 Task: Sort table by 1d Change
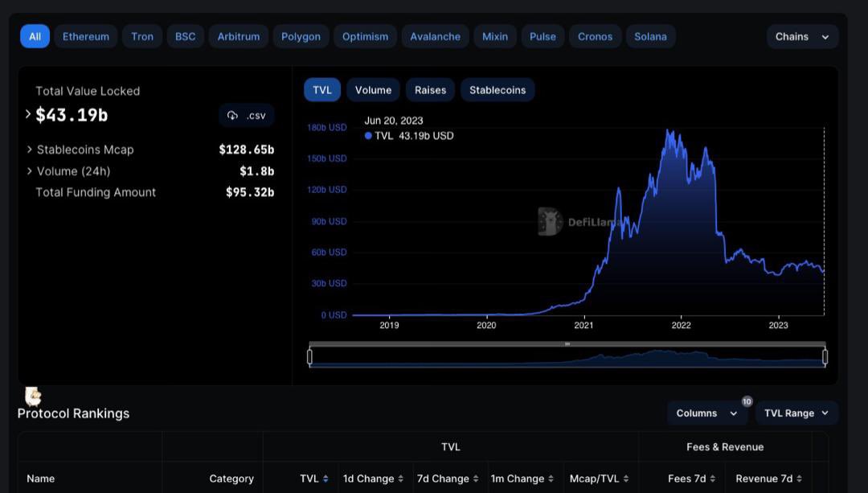[373, 479]
